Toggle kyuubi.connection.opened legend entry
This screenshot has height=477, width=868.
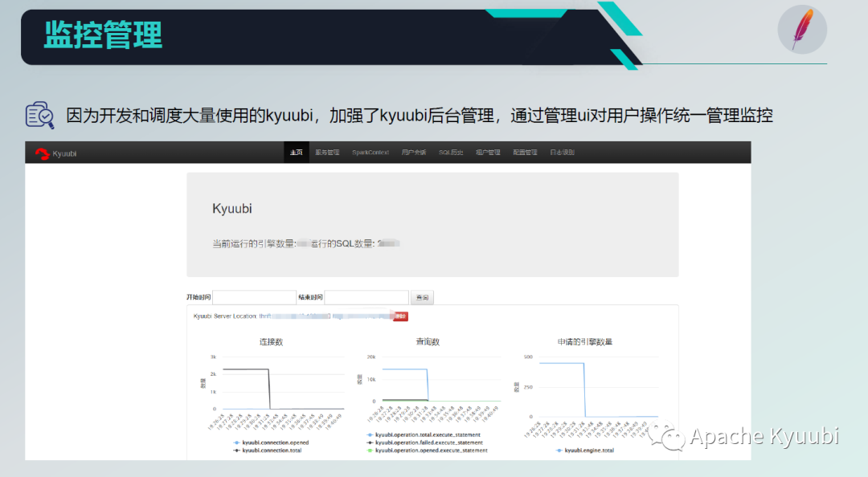tap(271, 442)
